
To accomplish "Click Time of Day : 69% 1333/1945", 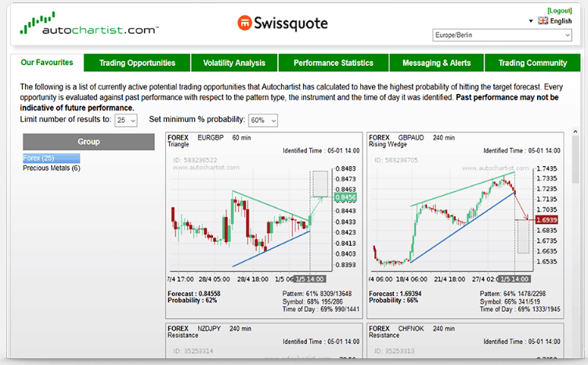I will pyautogui.click(x=520, y=309).
